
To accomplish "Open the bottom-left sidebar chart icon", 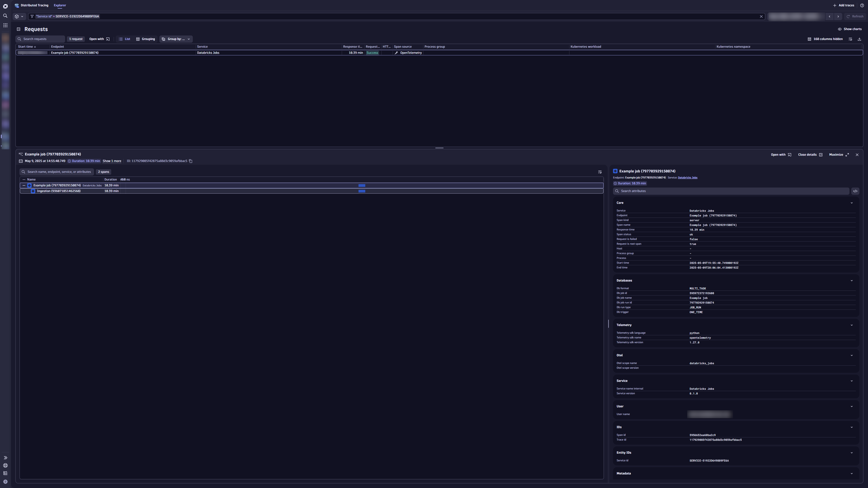I will click(x=5, y=473).
